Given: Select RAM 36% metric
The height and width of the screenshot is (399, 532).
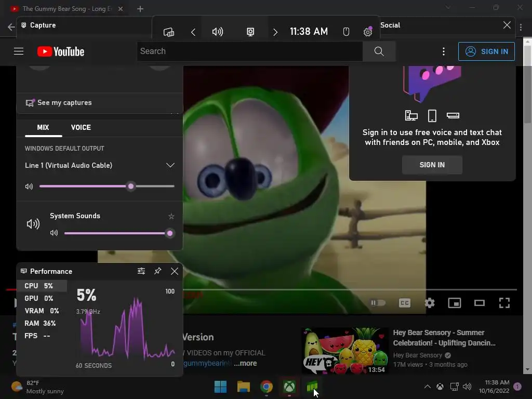Looking at the screenshot, I should pyautogui.click(x=42, y=323).
